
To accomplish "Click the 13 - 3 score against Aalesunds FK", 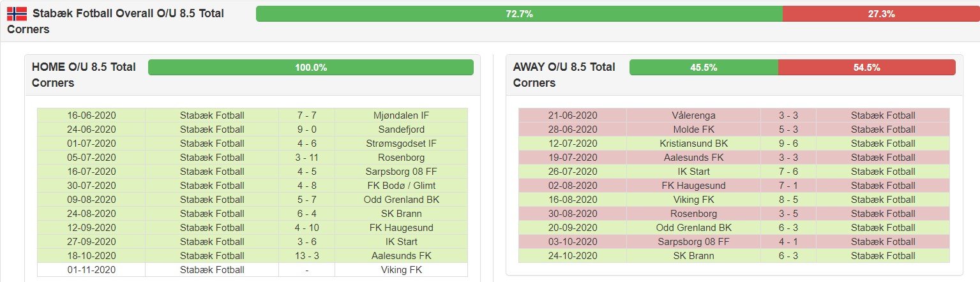I will (x=306, y=256).
